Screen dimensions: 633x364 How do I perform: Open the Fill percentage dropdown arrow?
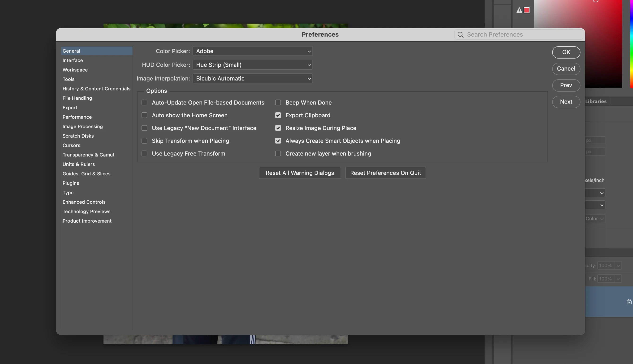pyautogui.click(x=618, y=279)
